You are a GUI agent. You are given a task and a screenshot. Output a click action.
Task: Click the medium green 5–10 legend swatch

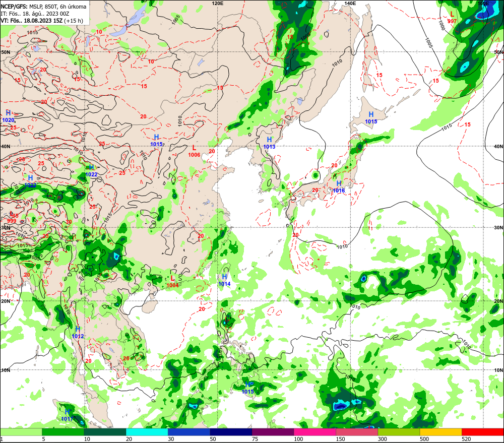tap(63, 432)
